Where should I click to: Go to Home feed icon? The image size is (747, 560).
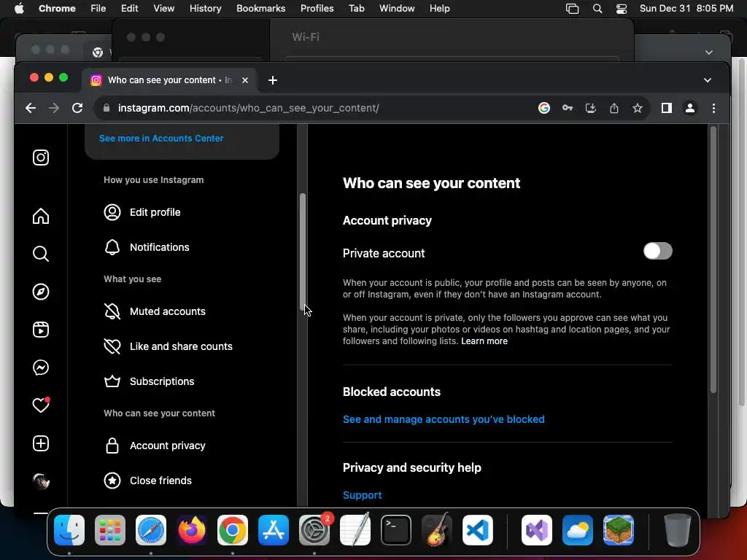41,216
